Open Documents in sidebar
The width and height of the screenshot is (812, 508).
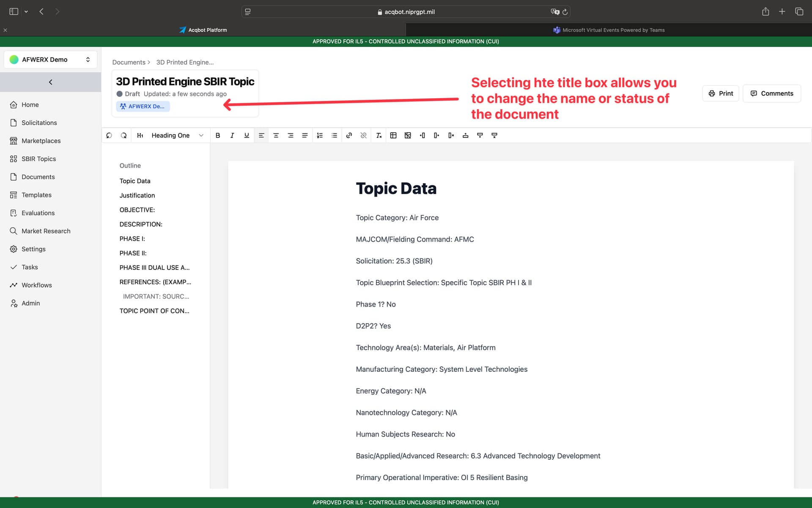pyautogui.click(x=38, y=177)
